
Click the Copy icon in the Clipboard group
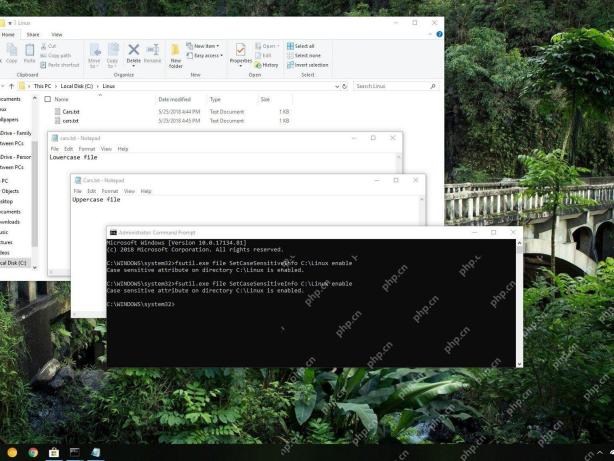click(x=11, y=53)
